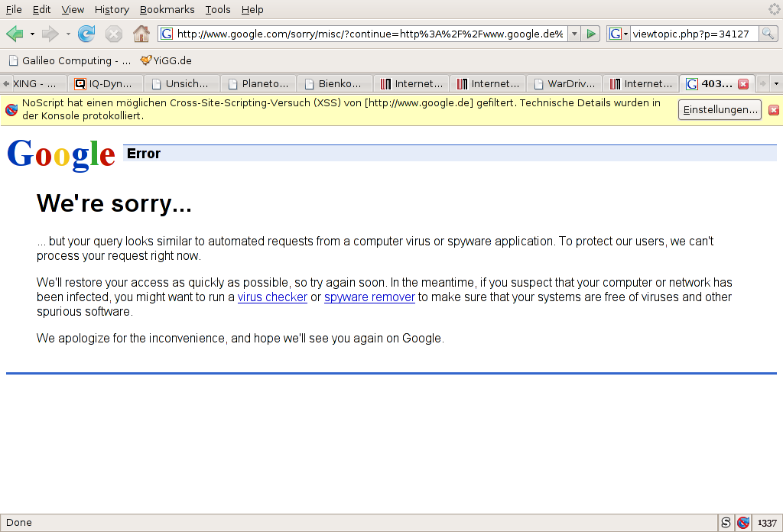Click the Done status bar text

pos(19,523)
